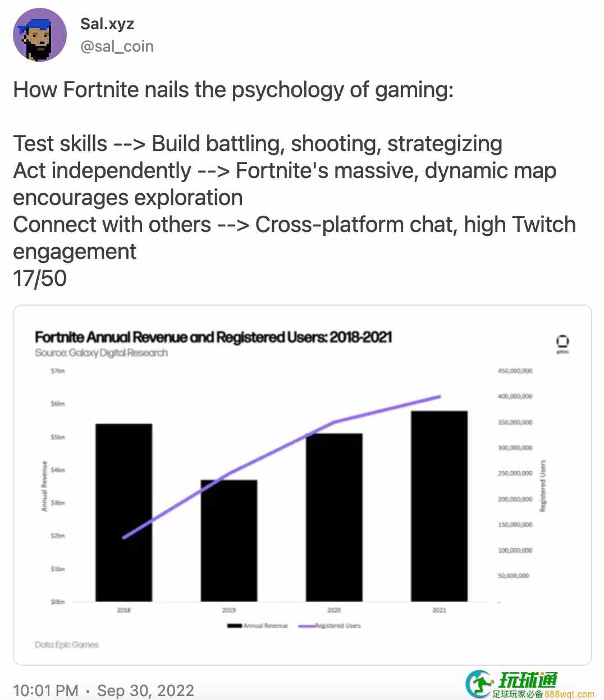Click the 2019 revenue bar

click(x=229, y=540)
